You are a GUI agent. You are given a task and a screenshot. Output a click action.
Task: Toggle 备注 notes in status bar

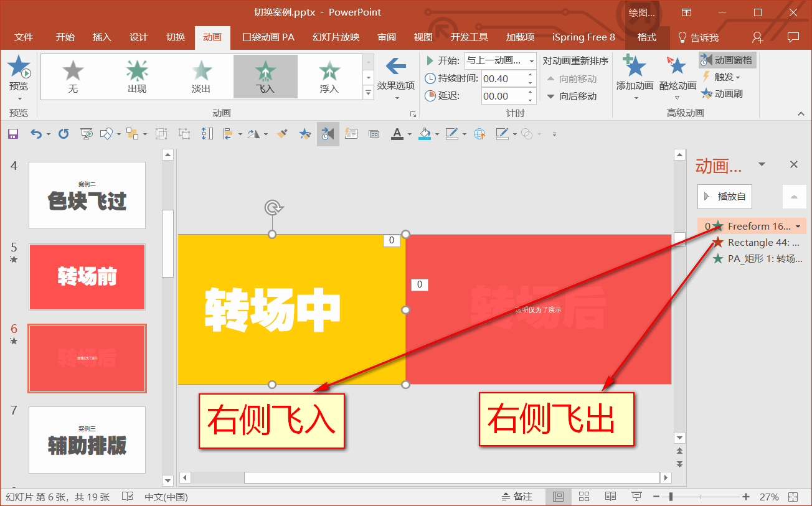click(x=517, y=497)
